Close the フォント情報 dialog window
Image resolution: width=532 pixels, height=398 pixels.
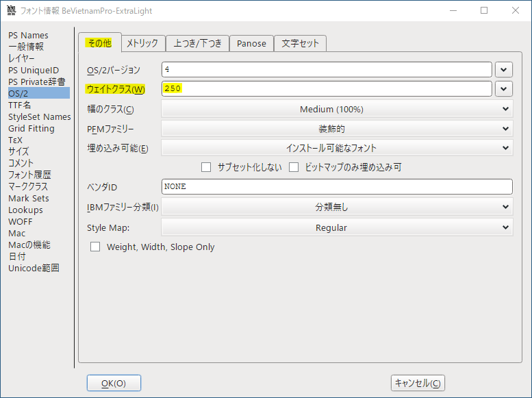[516, 10]
